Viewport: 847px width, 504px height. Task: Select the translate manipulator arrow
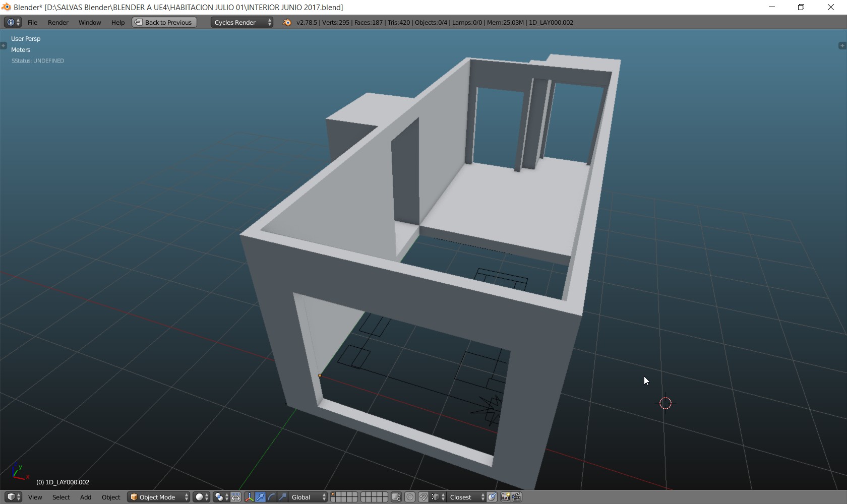(260, 497)
